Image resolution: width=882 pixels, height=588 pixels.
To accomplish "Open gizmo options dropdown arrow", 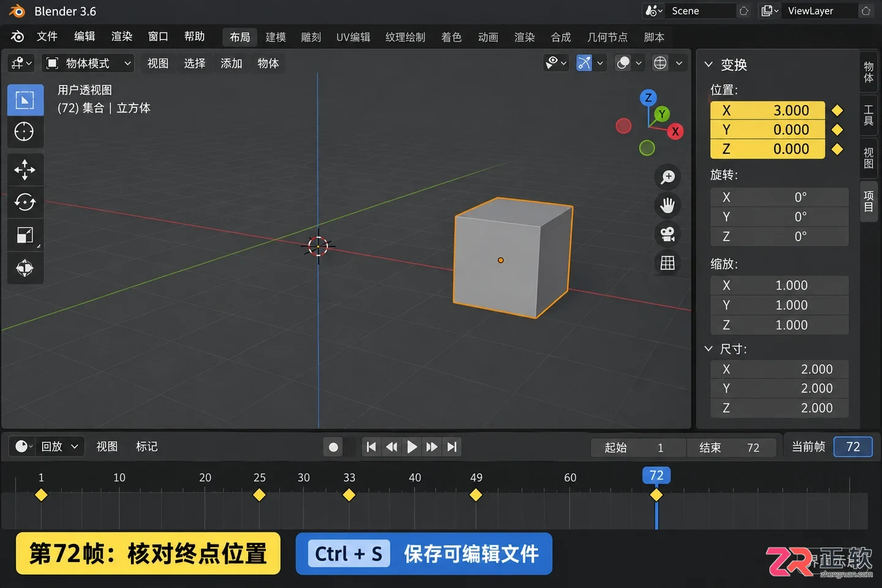I will [600, 63].
